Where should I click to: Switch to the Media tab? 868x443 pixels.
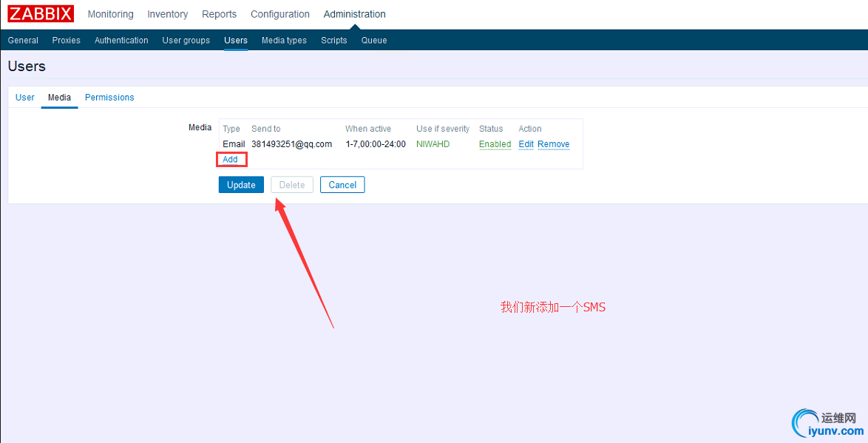click(59, 98)
